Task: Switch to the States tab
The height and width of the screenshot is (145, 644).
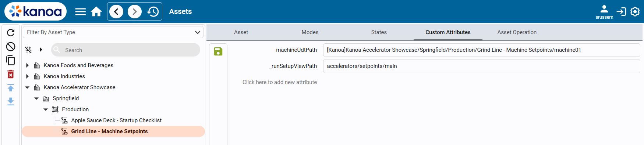Action: point(379,32)
